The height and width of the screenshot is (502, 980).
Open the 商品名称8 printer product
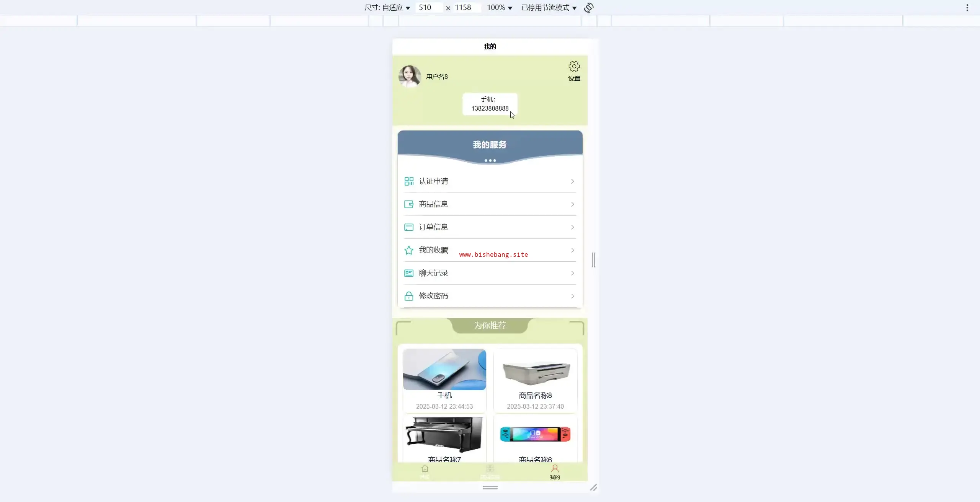pyautogui.click(x=535, y=373)
